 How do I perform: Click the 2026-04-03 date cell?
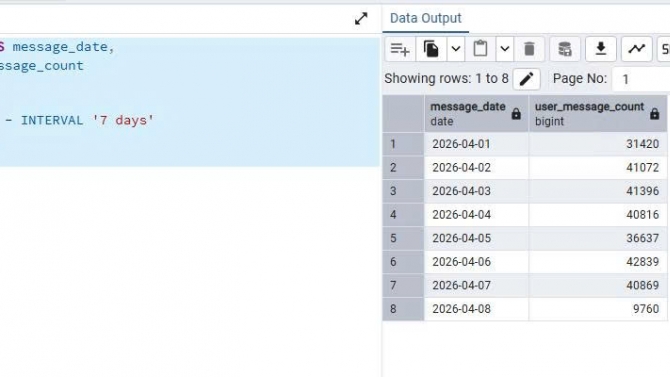pyautogui.click(x=476, y=191)
